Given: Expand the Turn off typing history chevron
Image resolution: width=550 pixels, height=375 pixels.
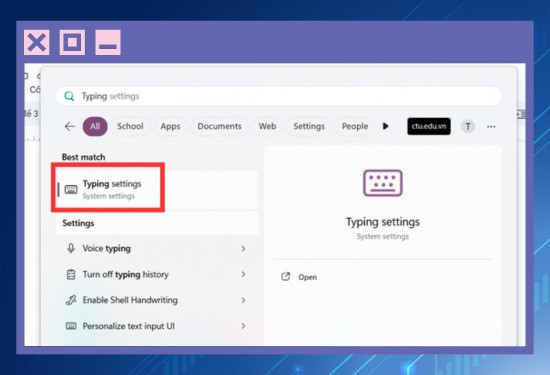Looking at the screenshot, I should click(x=243, y=274).
